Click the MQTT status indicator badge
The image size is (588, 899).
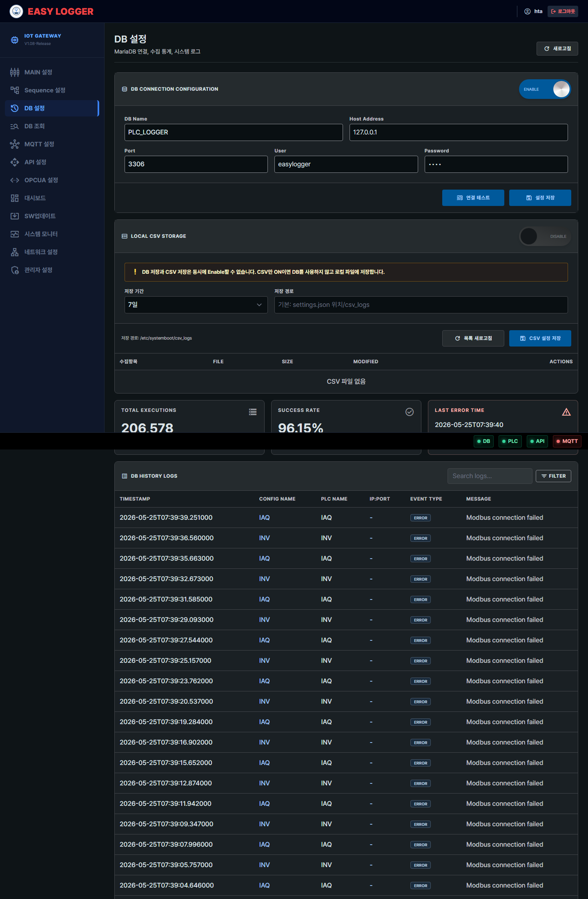point(567,441)
